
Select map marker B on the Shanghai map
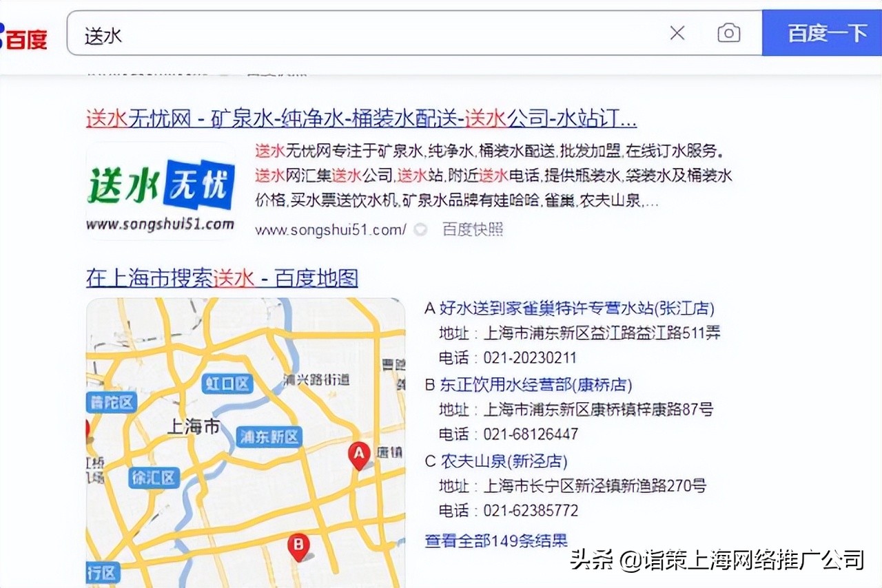click(x=298, y=544)
